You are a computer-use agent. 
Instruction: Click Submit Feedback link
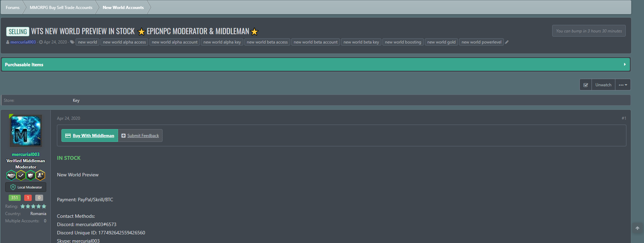140,136
